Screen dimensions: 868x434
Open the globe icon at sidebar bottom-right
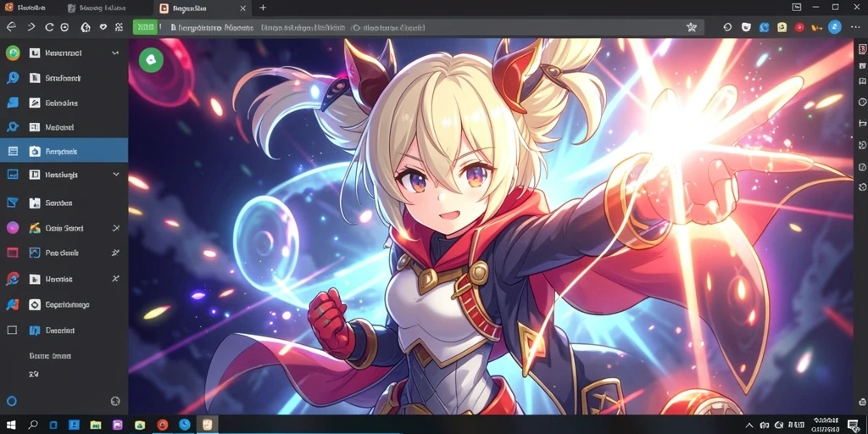pos(115,401)
